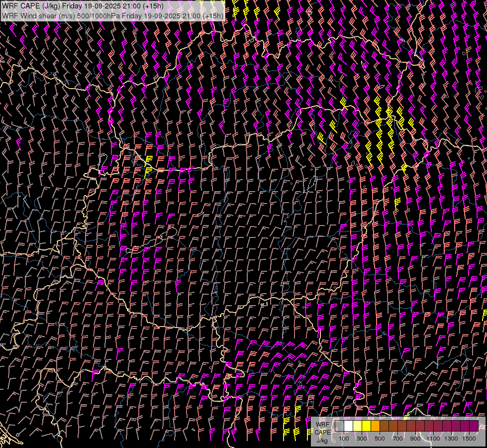Screen dimensions: 487x448
Task: Click the 100 tick label on the legend
Action: tap(344, 439)
